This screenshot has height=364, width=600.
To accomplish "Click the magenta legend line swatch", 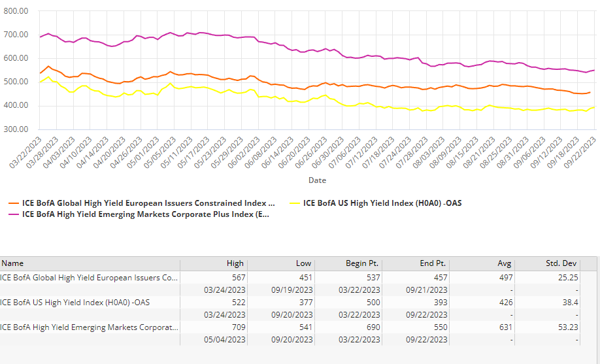I will (14, 214).
